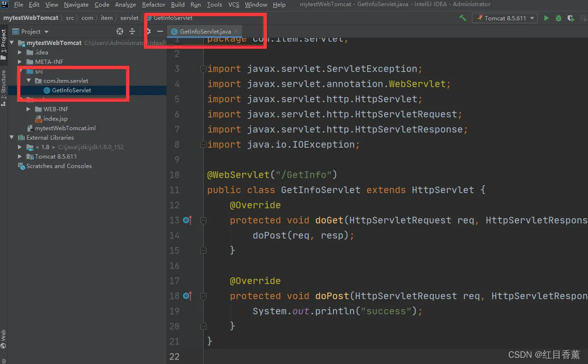Click the src breadcrumb segment
This screenshot has width=588, height=364.
[x=70, y=18]
